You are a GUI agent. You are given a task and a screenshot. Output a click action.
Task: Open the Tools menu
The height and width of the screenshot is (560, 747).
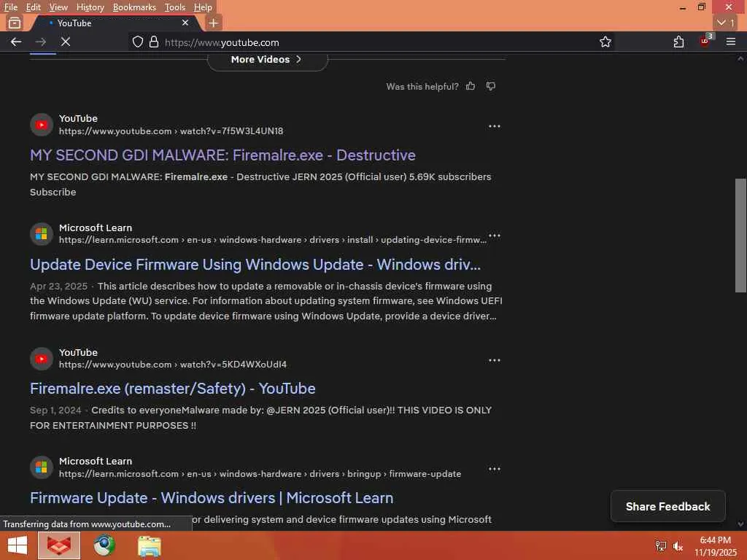point(175,7)
